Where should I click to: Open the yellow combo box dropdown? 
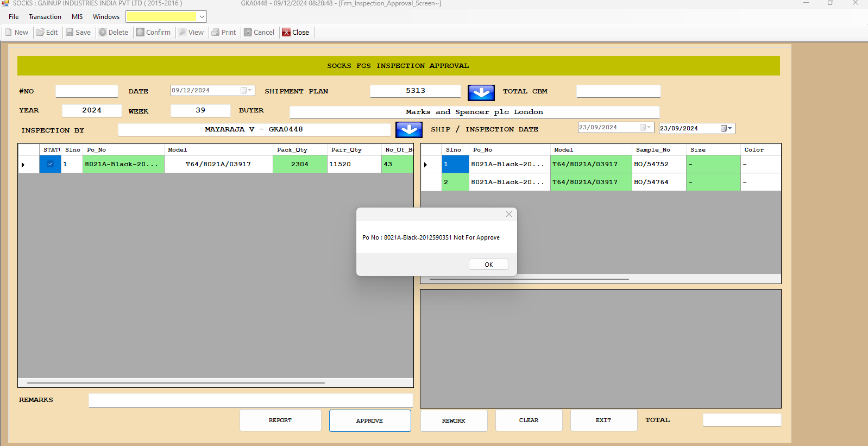[202, 17]
